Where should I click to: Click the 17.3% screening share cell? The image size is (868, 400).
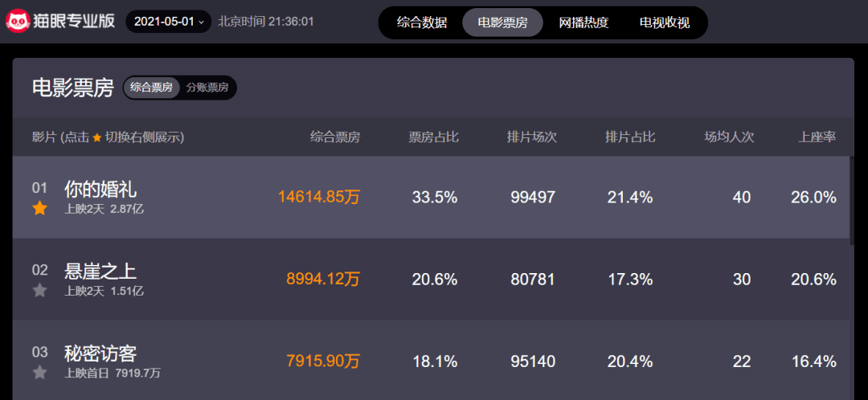point(630,280)
